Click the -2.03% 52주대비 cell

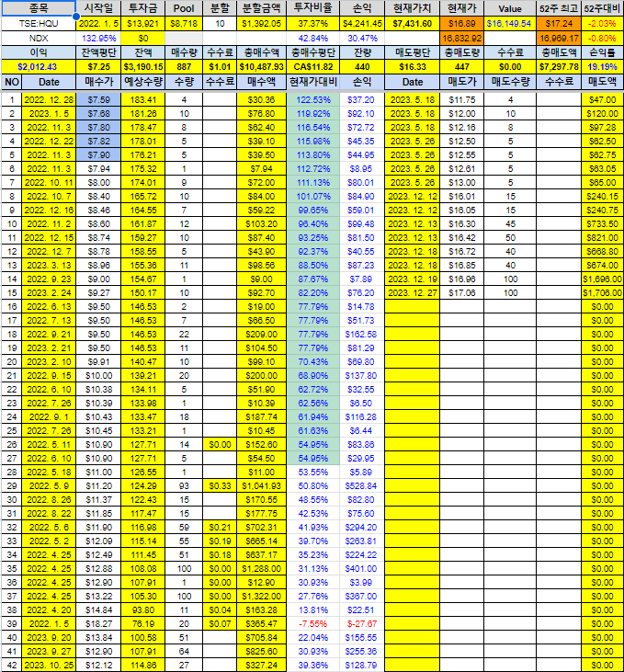coord(603,24)
